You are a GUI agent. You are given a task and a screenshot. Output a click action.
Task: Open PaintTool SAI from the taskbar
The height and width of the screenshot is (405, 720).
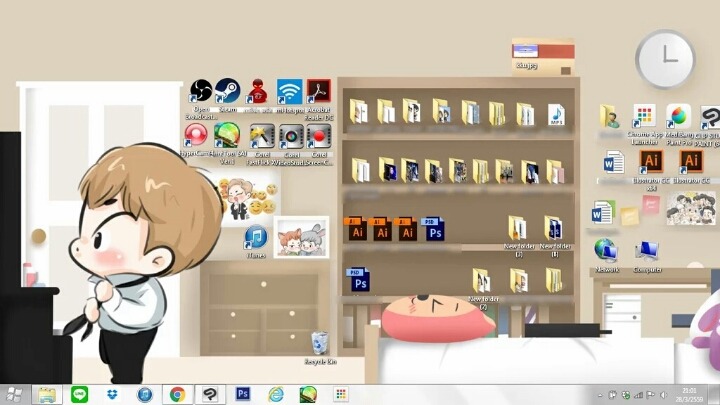[308, 394]
